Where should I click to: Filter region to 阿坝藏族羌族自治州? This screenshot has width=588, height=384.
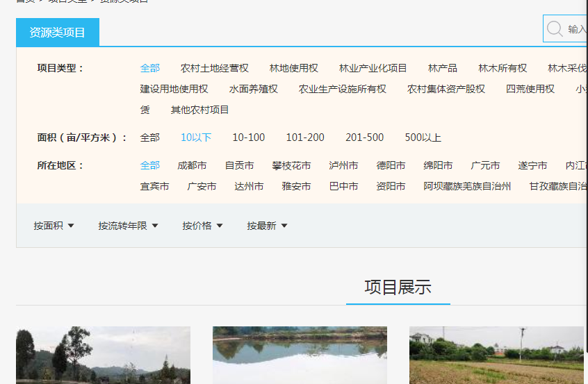(467, 186)
